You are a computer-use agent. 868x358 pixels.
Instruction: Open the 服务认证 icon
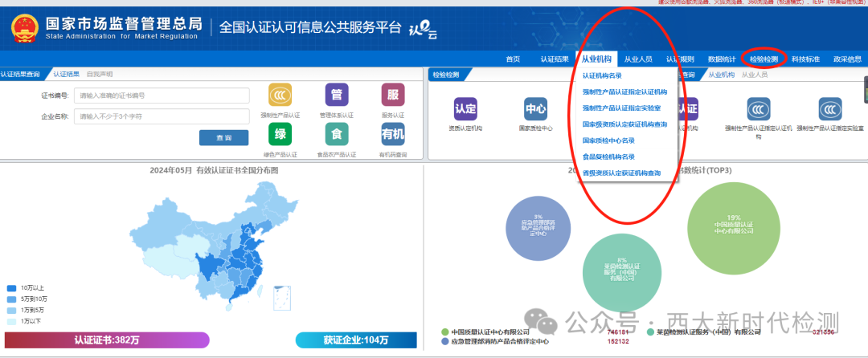393,95
